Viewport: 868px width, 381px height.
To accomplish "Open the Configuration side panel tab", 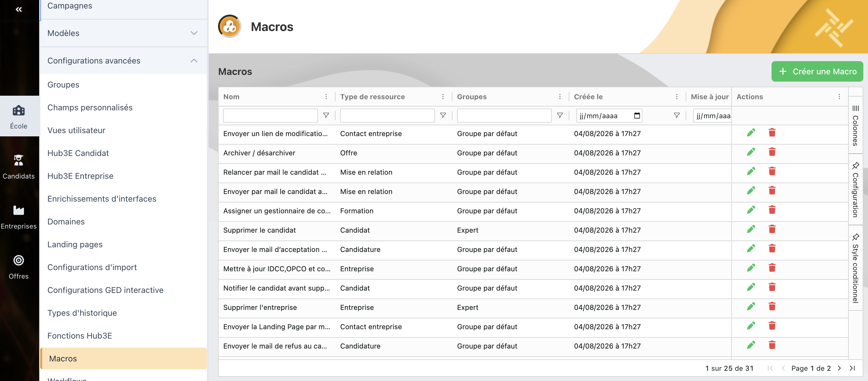I will (855, 190).
